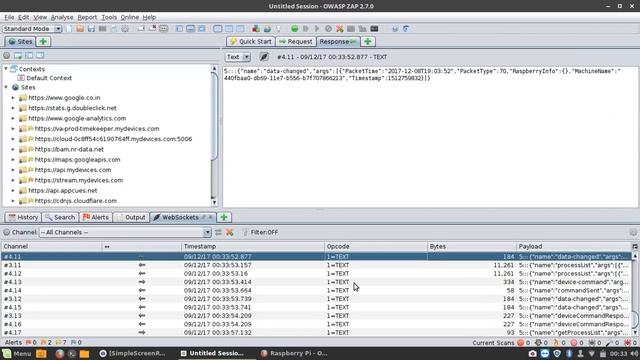Open the Mode dropdown showing Standard Mode
640x360 pixels.
pyautogui.click(x=32, y=29)
